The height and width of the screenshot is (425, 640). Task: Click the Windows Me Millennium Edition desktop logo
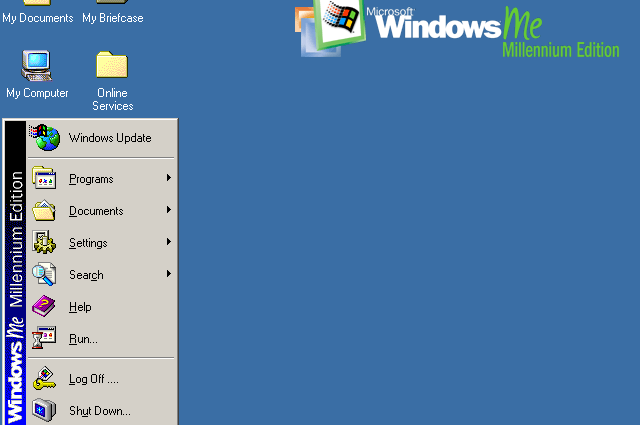pyautogui.click(x=460, y=28)
